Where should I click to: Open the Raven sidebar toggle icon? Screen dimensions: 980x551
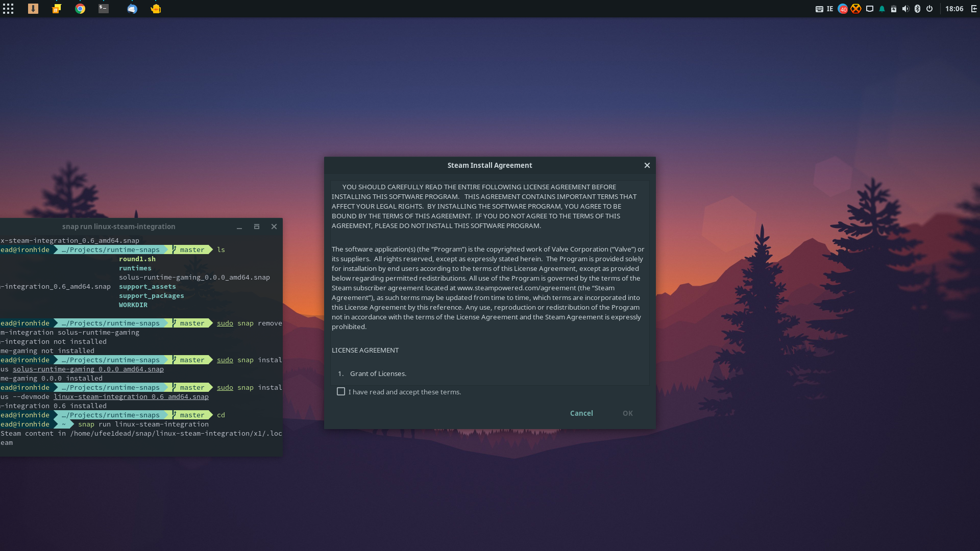point(974,9)
